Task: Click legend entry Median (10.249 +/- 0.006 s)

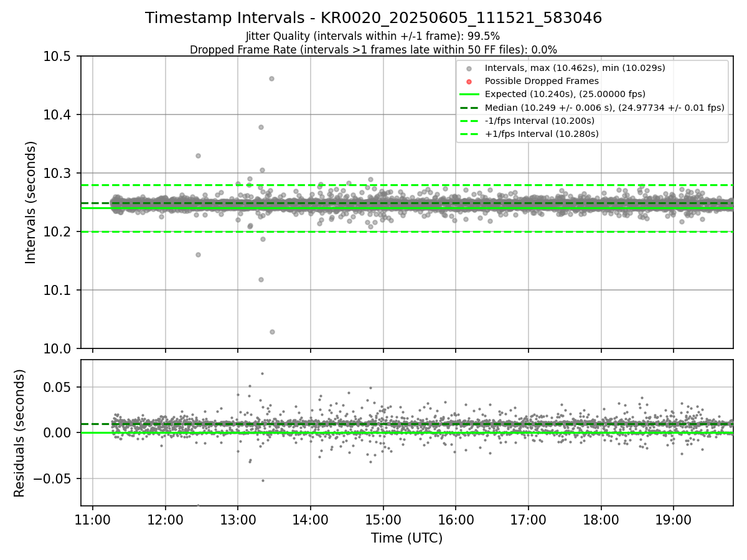Action: (604, 108)
